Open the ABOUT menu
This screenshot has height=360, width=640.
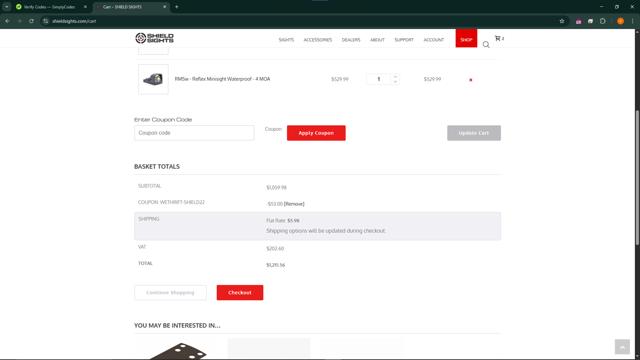tap(377, 40)
